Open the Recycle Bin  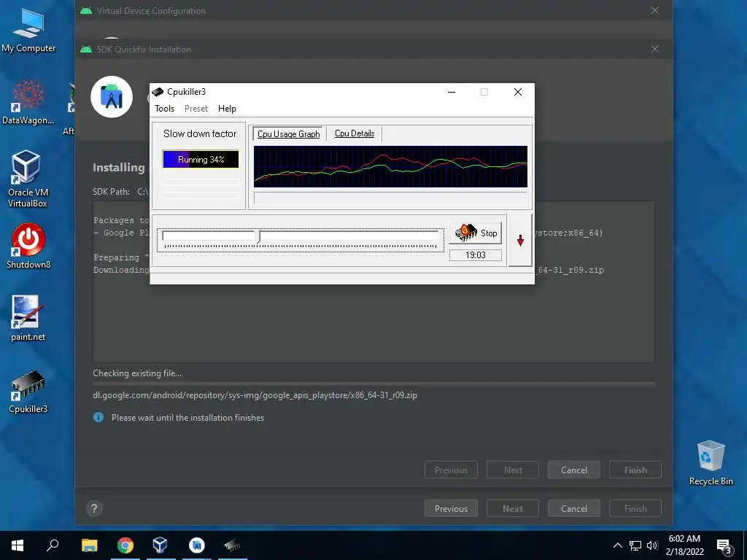click(x=711, y=462)
